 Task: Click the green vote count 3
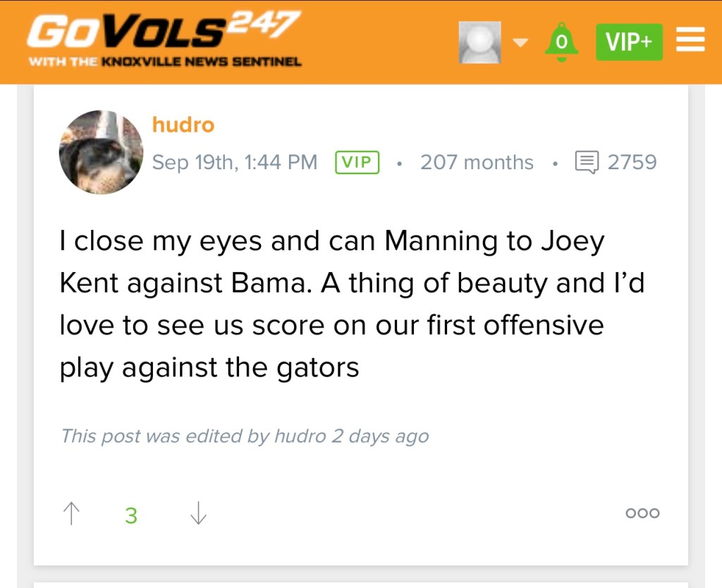pos(131,515)
